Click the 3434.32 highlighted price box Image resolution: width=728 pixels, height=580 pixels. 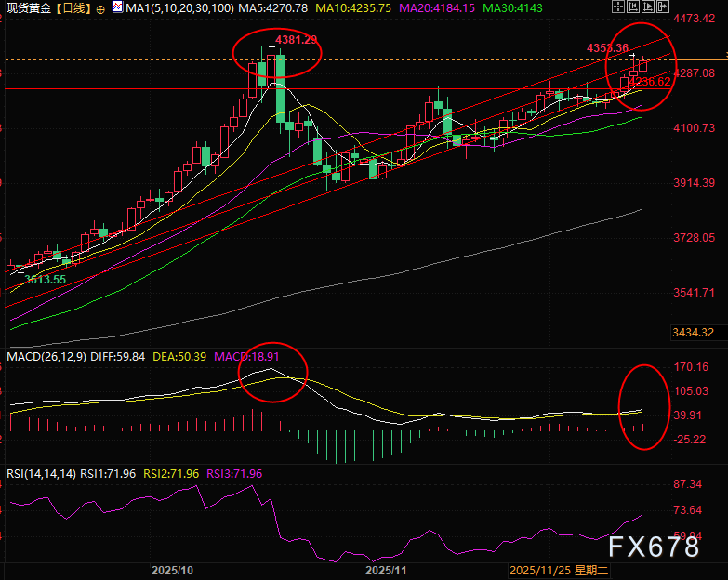[x=694, y=332]
